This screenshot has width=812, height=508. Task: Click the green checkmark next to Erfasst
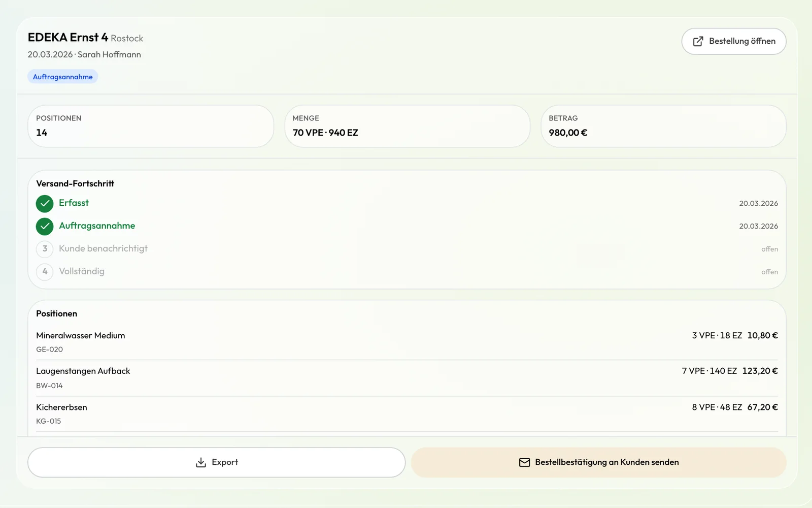coord(45,204)
